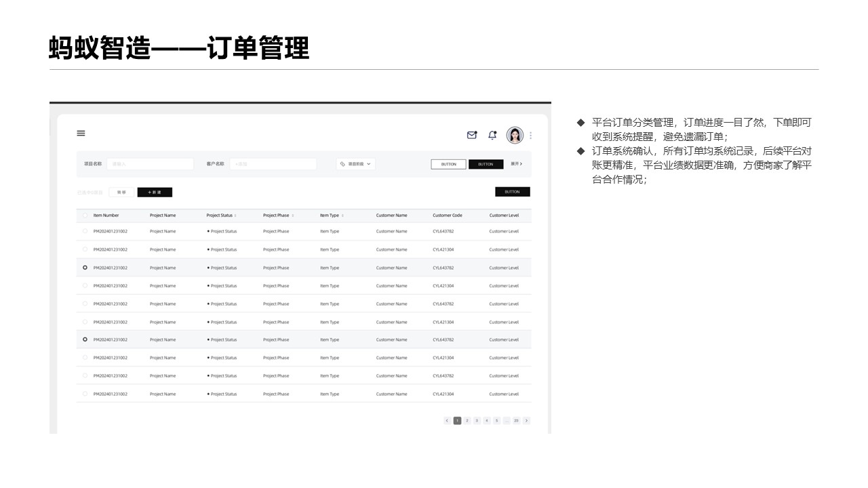Screen dimensions: 868x488
Task: Open the vertical three-dot menu beside avatar
Action: 530,136
